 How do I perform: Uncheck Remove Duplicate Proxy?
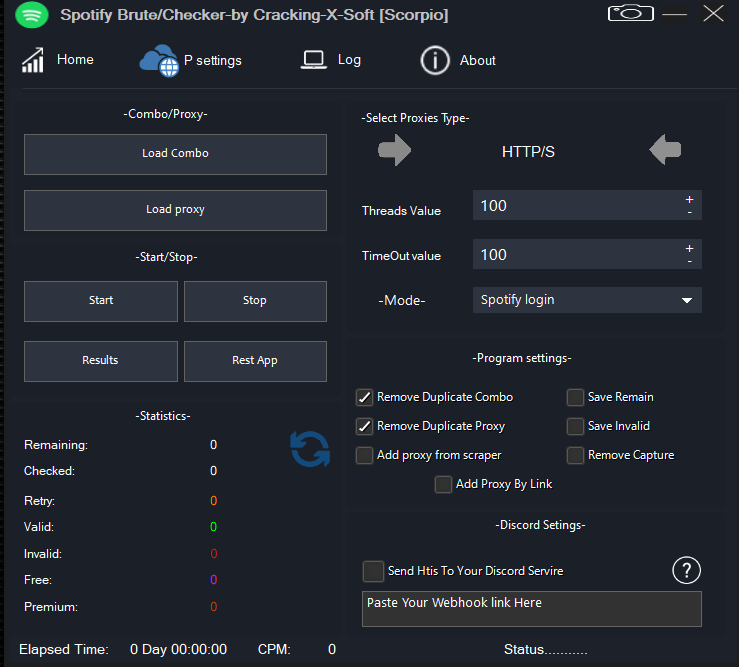pos(364,427)
